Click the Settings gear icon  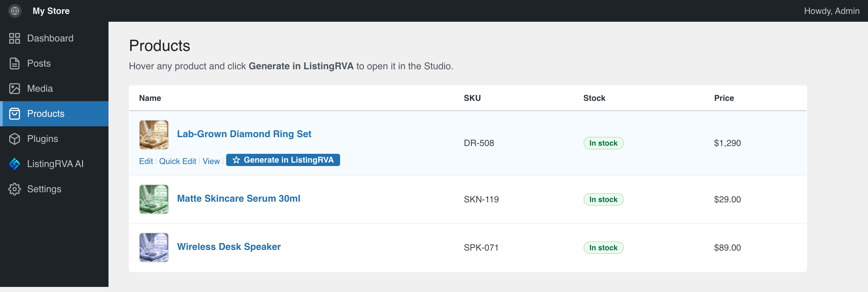(15, 189)
